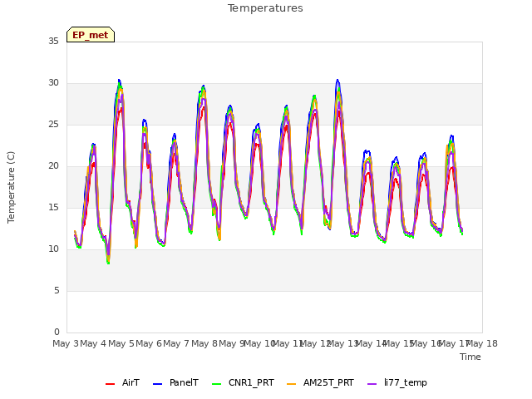Click the 20 y-axis tick label

(x=53, y=166)
